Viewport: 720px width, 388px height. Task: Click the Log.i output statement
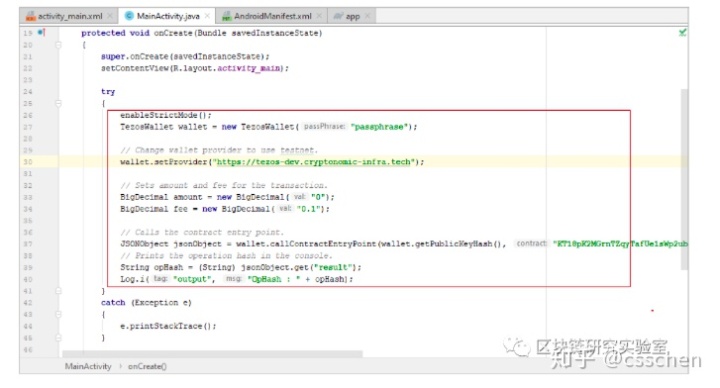point(236,279)
